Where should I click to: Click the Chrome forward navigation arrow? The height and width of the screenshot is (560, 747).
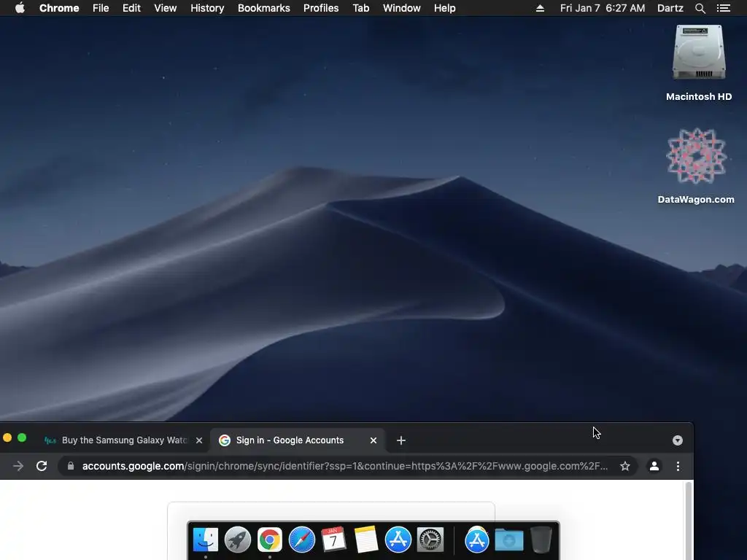(x=18, y=466)
